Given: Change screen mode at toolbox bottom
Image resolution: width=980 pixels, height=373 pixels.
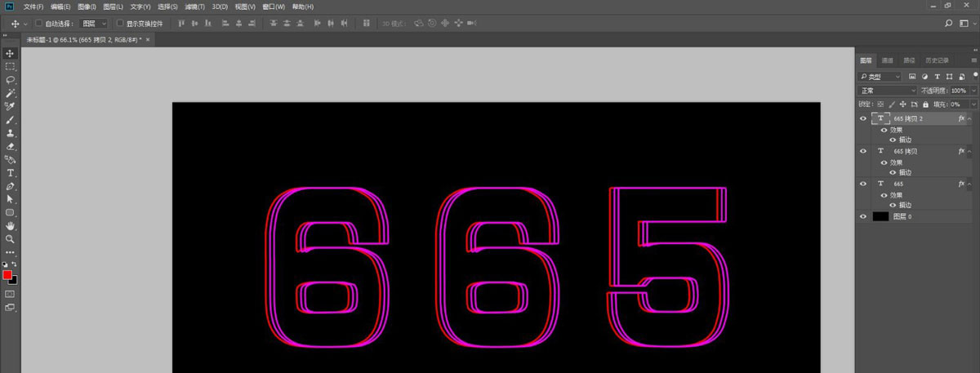Looking at the screenshot, I should pos(11,308).
